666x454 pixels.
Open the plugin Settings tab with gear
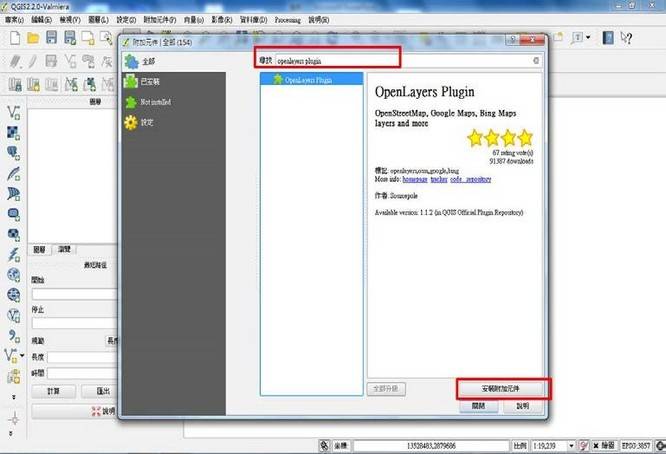[x=174, y=122]
